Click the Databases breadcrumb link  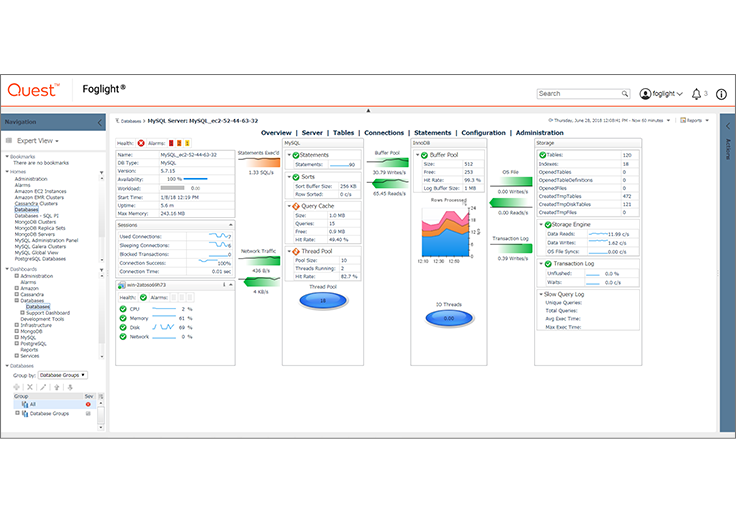pos(131,121)
